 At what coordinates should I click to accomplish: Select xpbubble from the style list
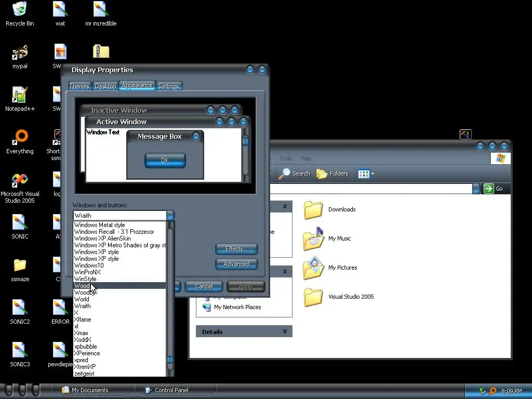click(119, 347)
